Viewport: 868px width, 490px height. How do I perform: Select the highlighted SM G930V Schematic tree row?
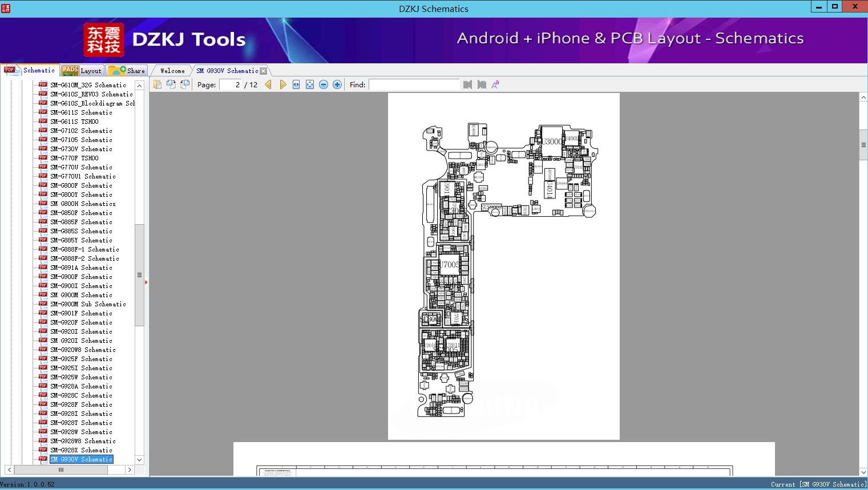[81, 459]
